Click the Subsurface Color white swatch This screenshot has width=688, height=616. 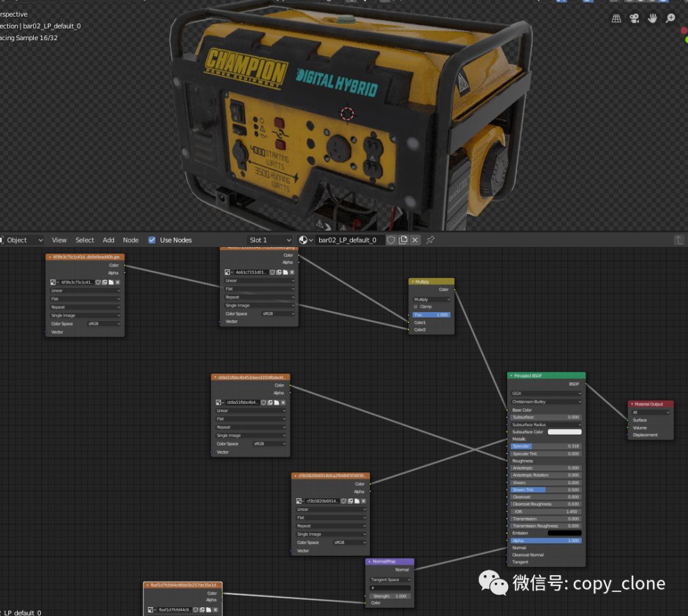[x=564, y=432]
